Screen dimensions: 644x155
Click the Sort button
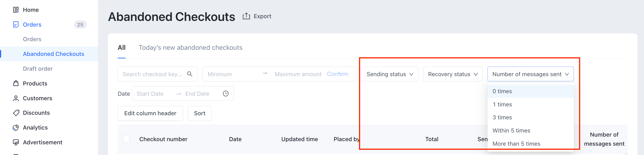[200, 113]
